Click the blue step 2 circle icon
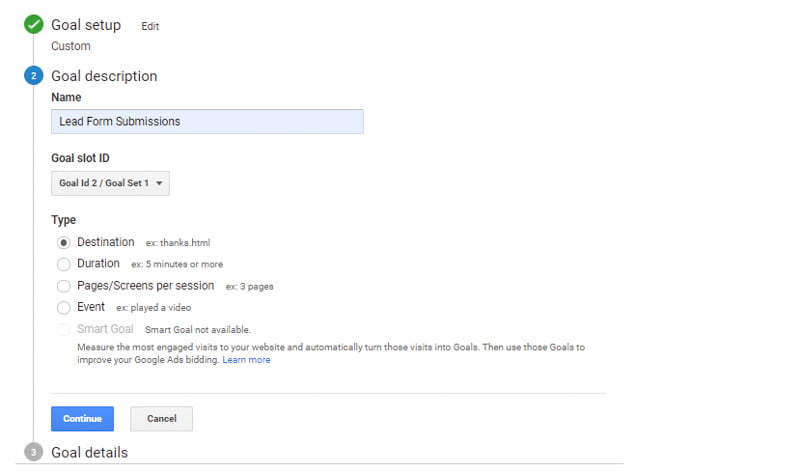This screenshot has height=472, width=800. coord(33,76)
